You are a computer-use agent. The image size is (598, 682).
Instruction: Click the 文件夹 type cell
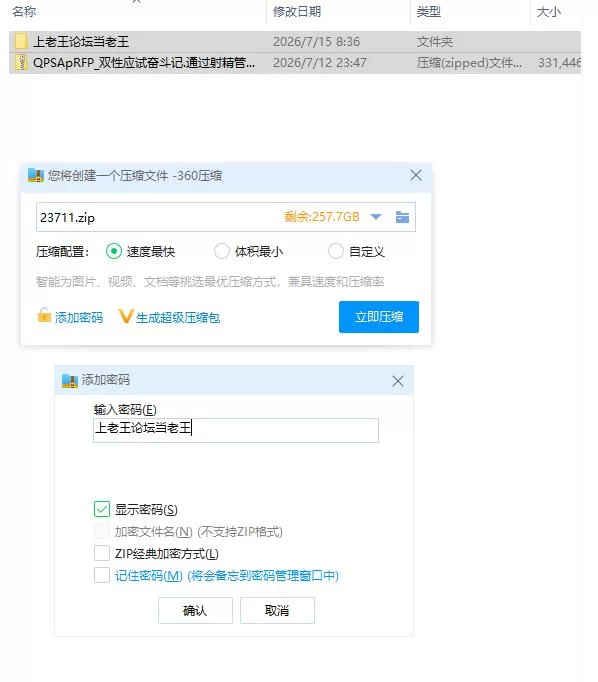[435, 42]
